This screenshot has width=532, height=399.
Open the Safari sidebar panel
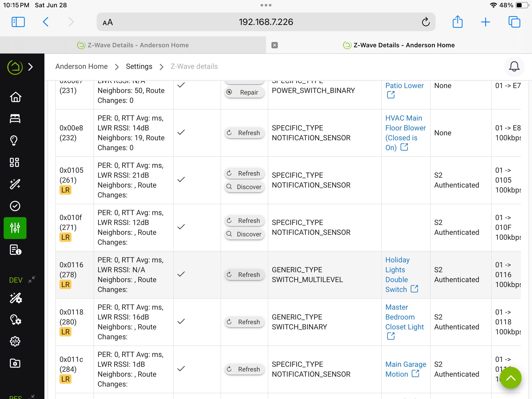coord(18,22)
